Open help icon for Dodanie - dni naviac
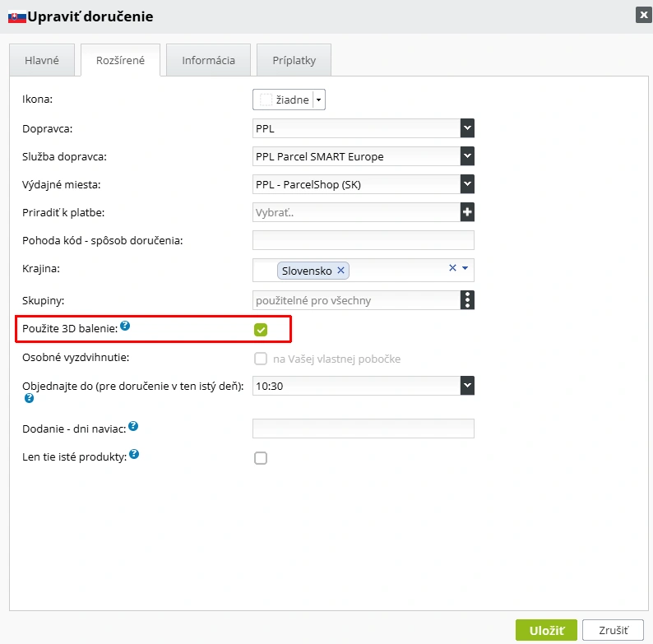653x644 pixels. 133,426
